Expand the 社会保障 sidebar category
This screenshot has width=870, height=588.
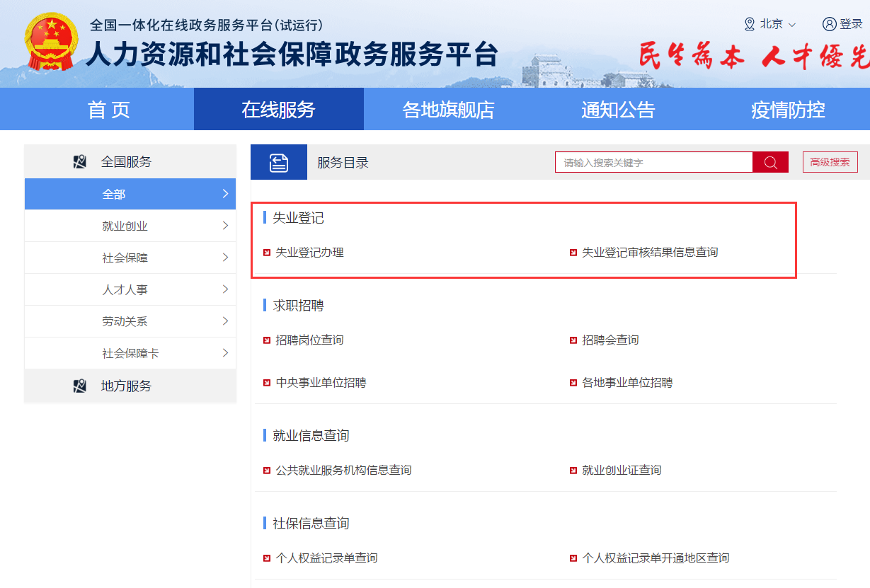130,258
